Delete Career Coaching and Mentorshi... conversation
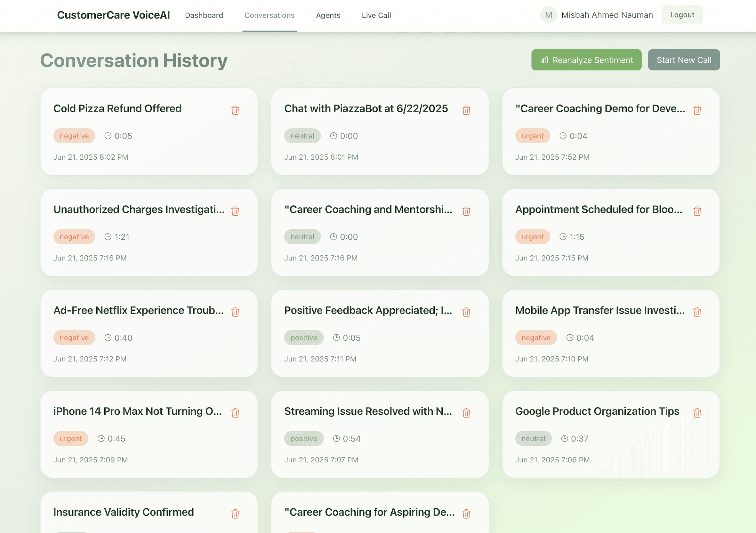The image size is (756, 533). pyautogui.click(x=466, y=211)
